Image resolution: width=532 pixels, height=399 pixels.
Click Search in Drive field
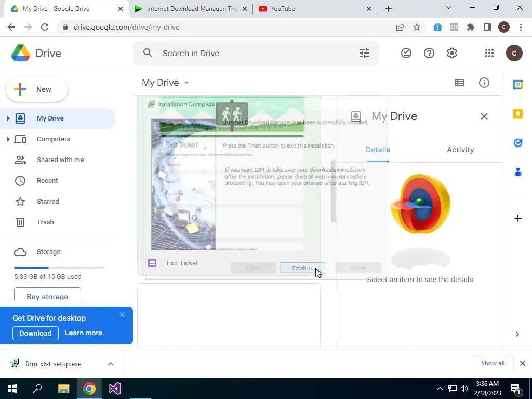tap(256, 53)
